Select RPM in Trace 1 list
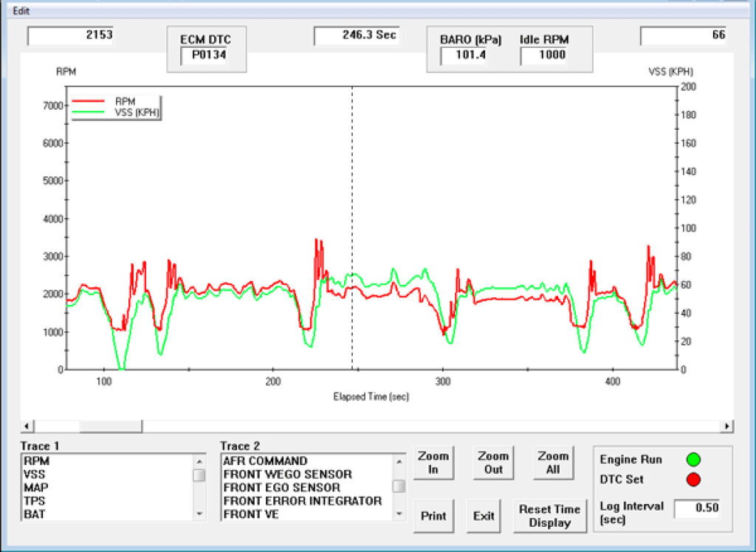 coord(36,460)
